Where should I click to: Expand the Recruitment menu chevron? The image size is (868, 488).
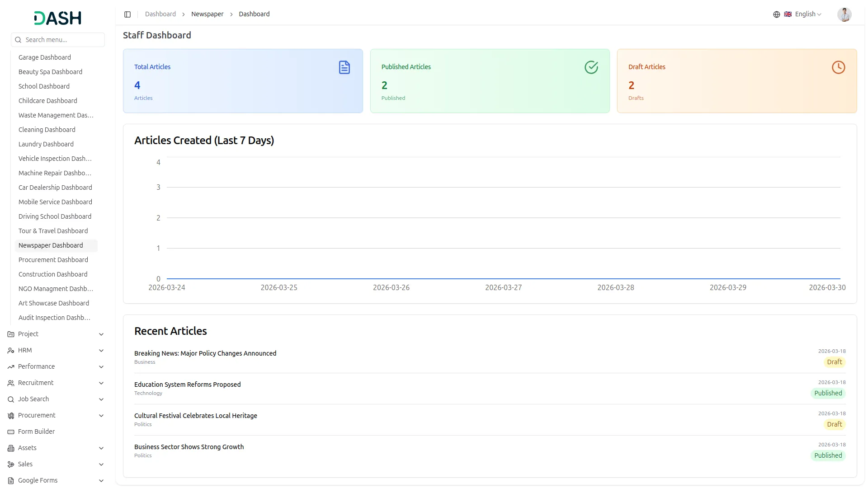point(101,383)
